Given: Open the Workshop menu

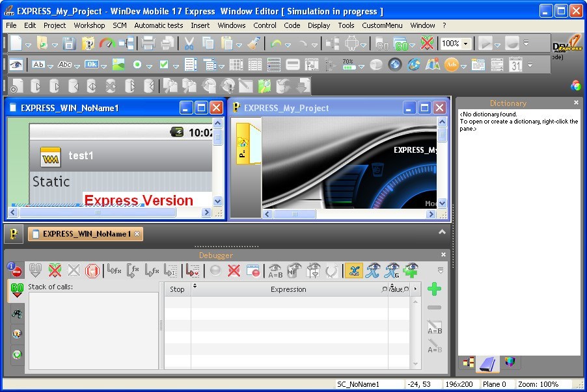Looking at the screenshot, I should (89, 25).
